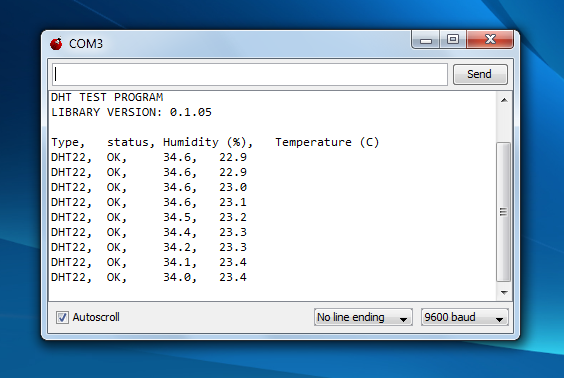
Task: Toggle the Autoscroll checkbox
Action: pos(62,317)
